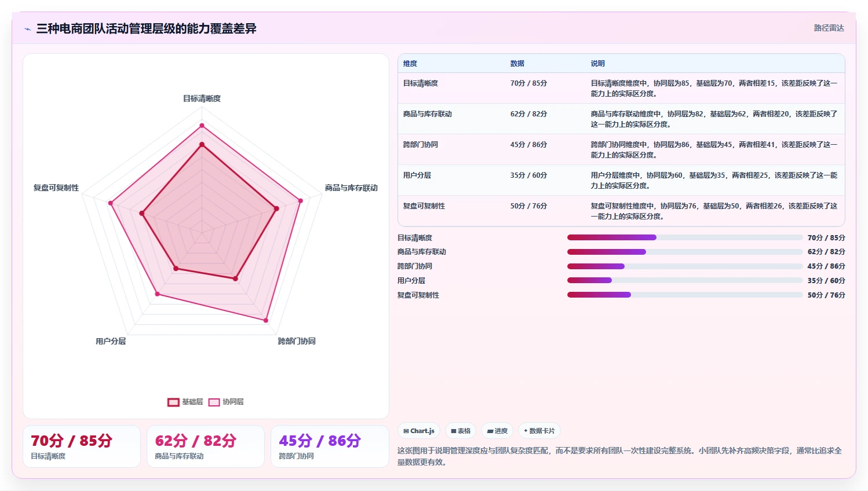This screenshot has width=868, height=491.
Task: Select the Chart.js tag chip
Action: [x=419, y=431]
